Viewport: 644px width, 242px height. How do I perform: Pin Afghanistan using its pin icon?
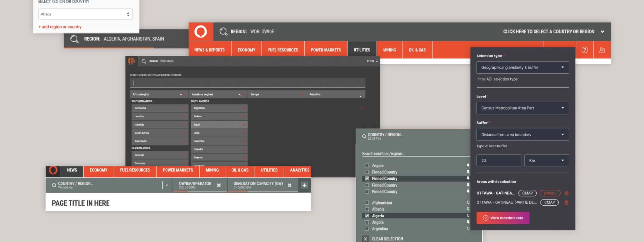pyautogui.click(x=468, y=203)
